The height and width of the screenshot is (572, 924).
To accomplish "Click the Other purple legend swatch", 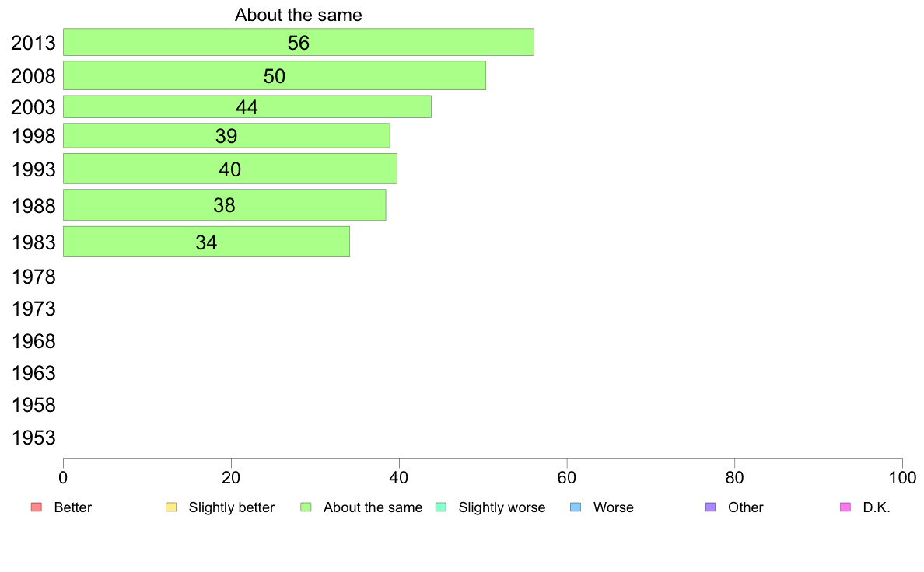I will click(x=711, y=507).
